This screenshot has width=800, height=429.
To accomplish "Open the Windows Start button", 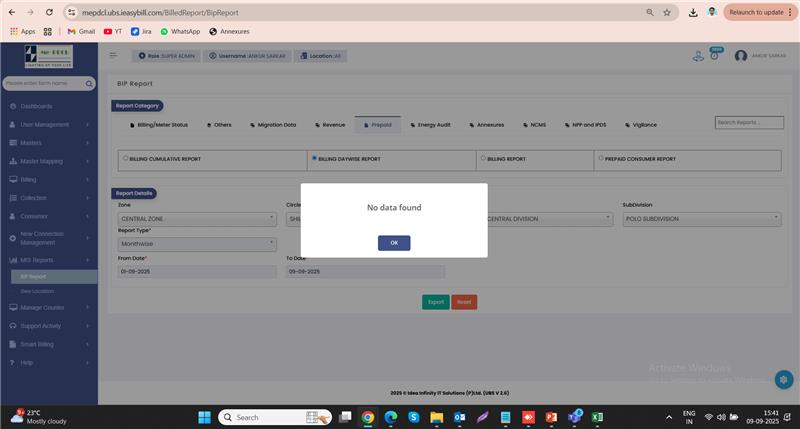I will (205, 417).
